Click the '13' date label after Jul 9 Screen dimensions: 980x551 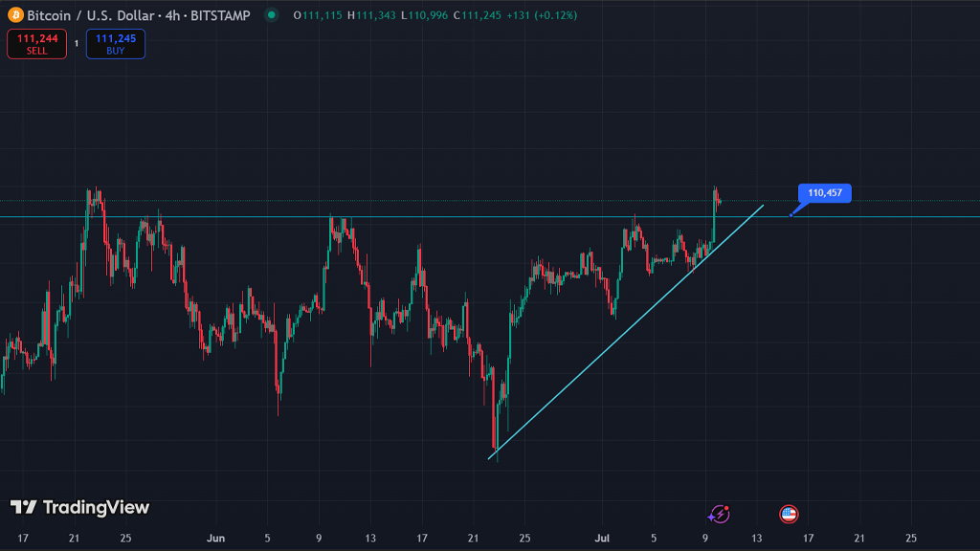click(756, 538)
